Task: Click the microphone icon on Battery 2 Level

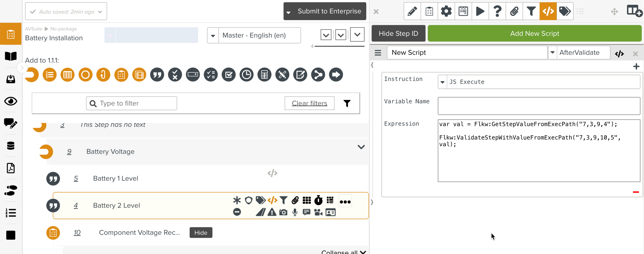Action: pyautogui.click(x=295, y=212)
